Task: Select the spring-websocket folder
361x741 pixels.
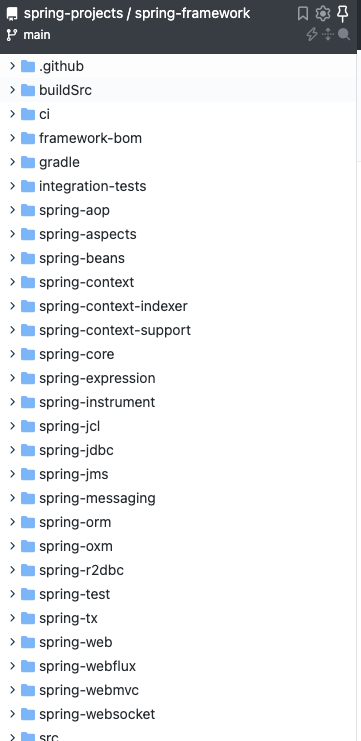Action: click(177, 714)
